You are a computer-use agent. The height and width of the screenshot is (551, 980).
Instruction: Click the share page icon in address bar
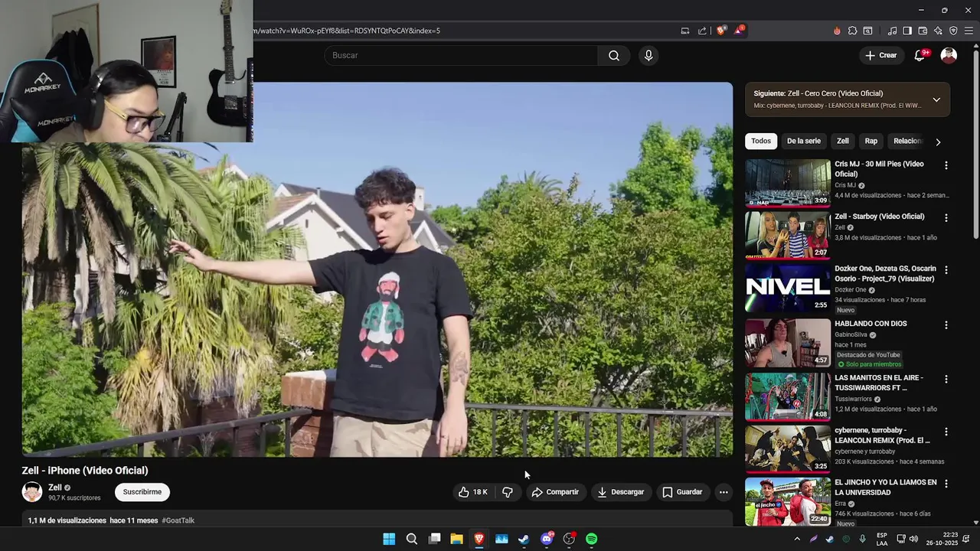[x=702, y=31]
